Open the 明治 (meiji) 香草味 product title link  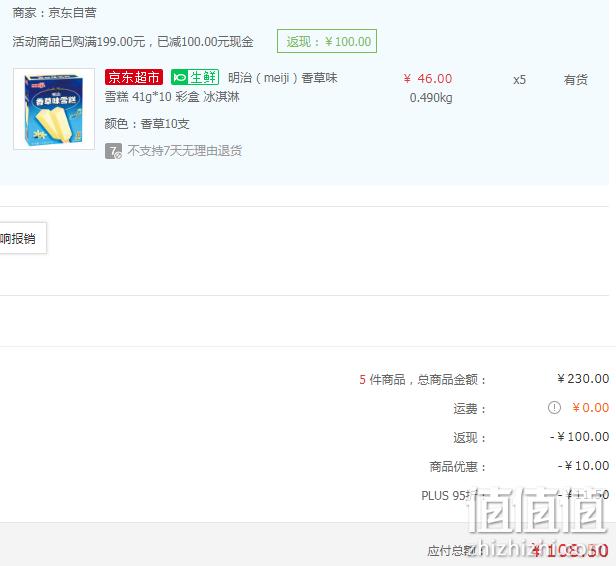[282, 78]
